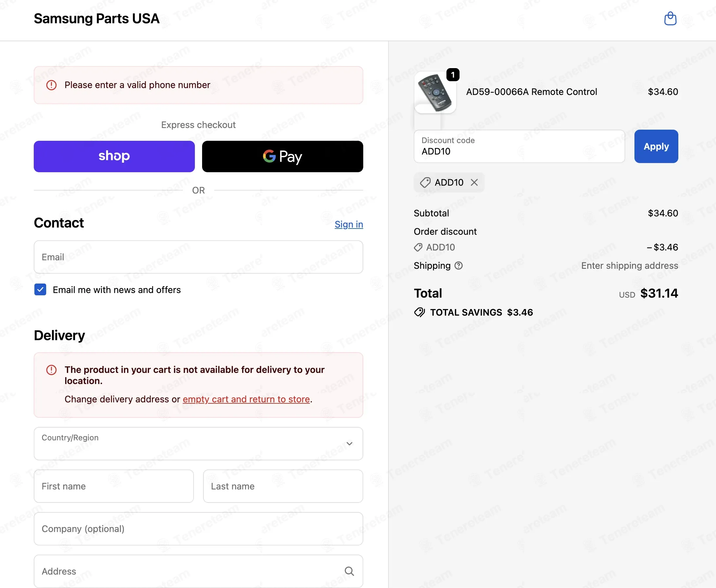Click the ADD10 order discount tag icon

click(418, 247)
